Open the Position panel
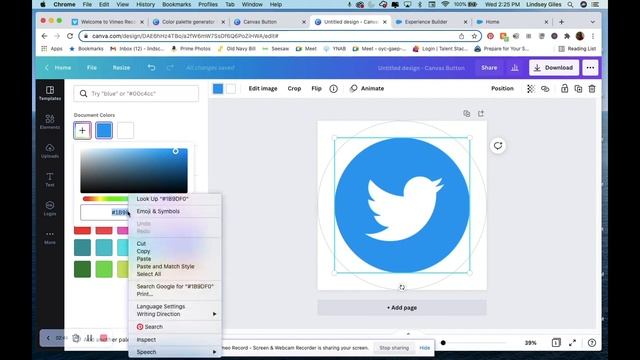 click(502, 89)
